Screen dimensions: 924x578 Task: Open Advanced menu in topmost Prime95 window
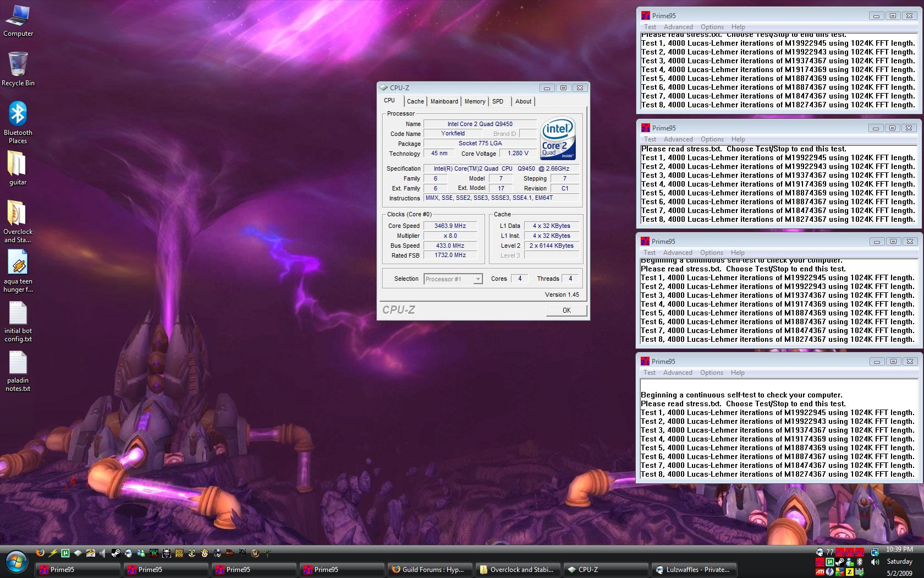click(x=678, y=27)
